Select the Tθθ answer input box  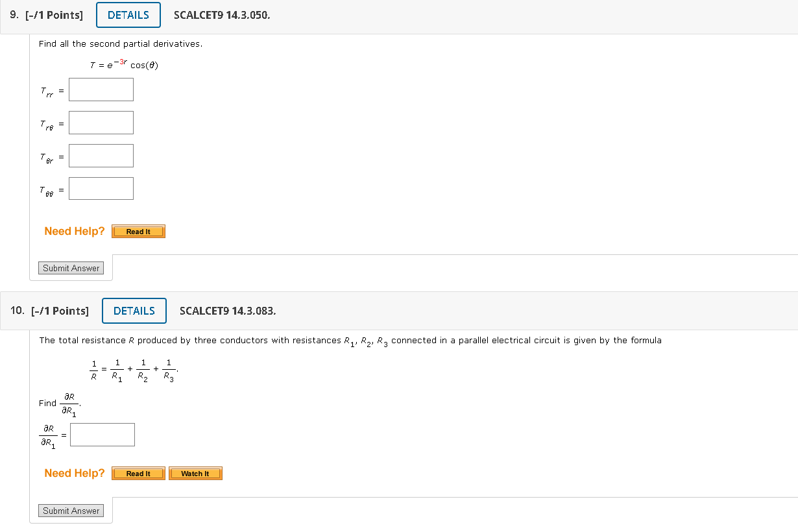[x=101, y=188]
